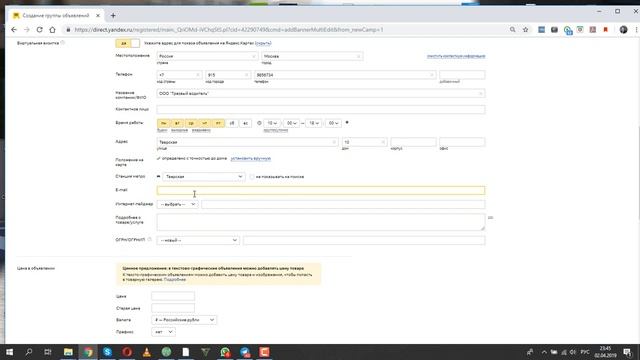Open the OGRN/OGRNIP dropdown
Viewport: 640px width, 360px height.
click(x=198, y=240)
